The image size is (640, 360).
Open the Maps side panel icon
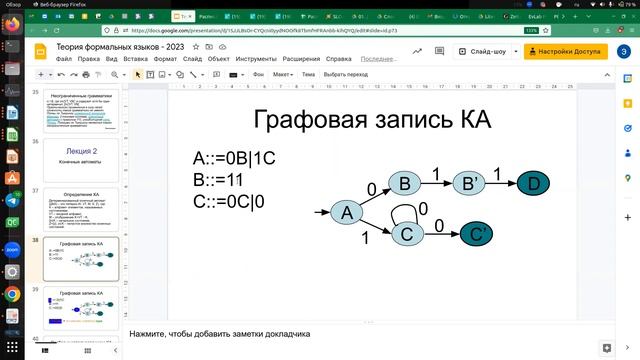pyautogui.click(x=628, y=178)
